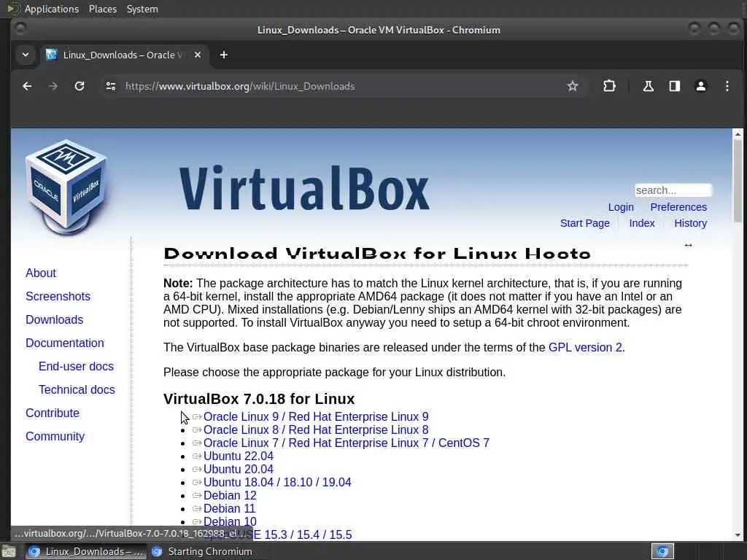The height and width of the screenshot is (560, 747).
Task: Click the workspace switcher icon in bottom panel
Action: point(662,551)
